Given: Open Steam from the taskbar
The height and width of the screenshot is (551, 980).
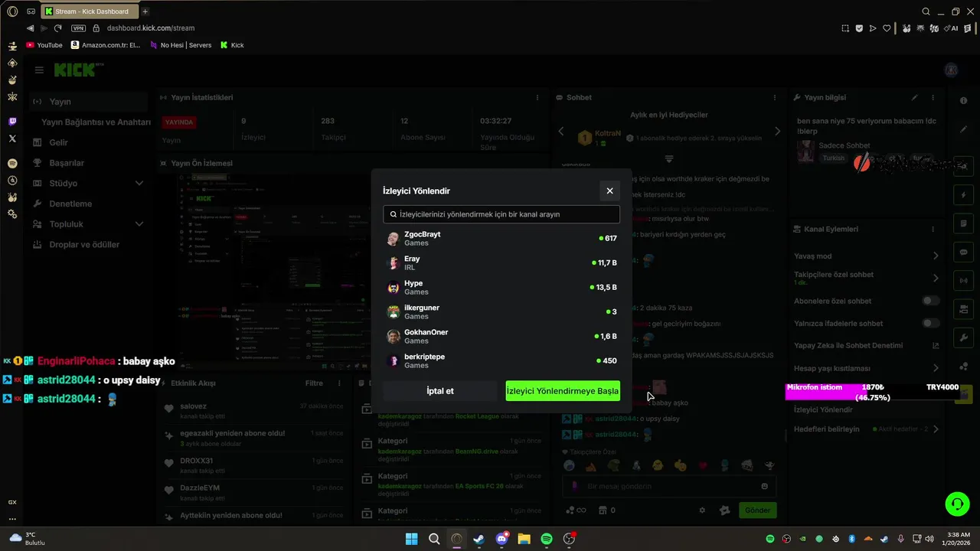Looking at the screenshot, I should pyautogui.click(x=479, y=539).
